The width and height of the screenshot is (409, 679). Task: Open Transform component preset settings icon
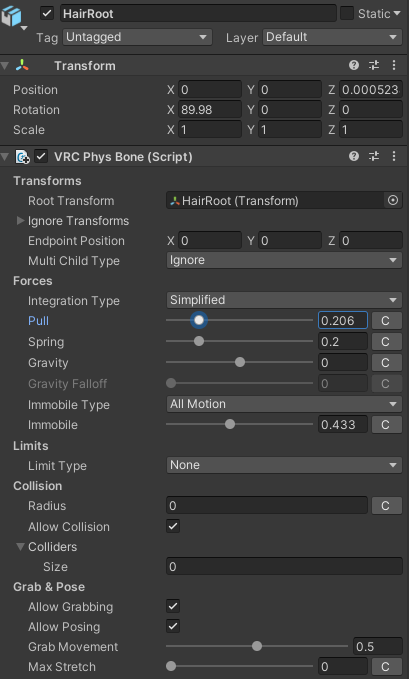(x=373, y=65)
